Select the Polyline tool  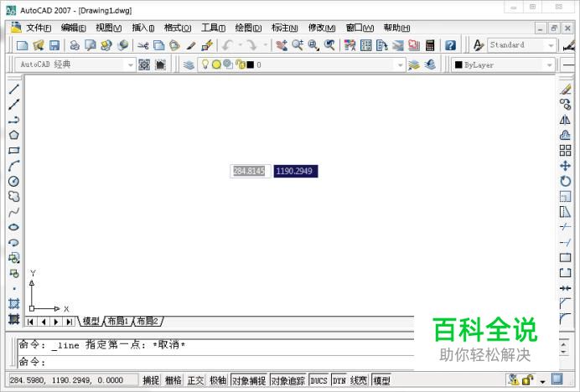point(14,120)
